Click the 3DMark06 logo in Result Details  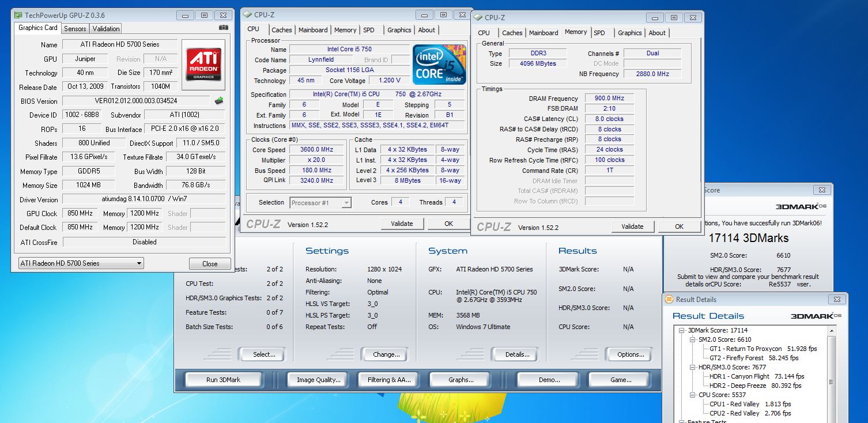point(816,316)
